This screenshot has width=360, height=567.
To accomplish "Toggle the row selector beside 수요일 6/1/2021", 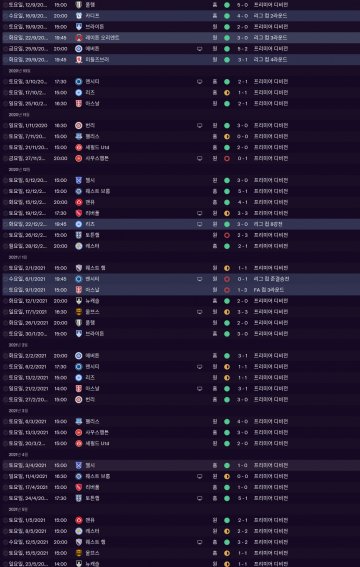I will click(5, 279).
